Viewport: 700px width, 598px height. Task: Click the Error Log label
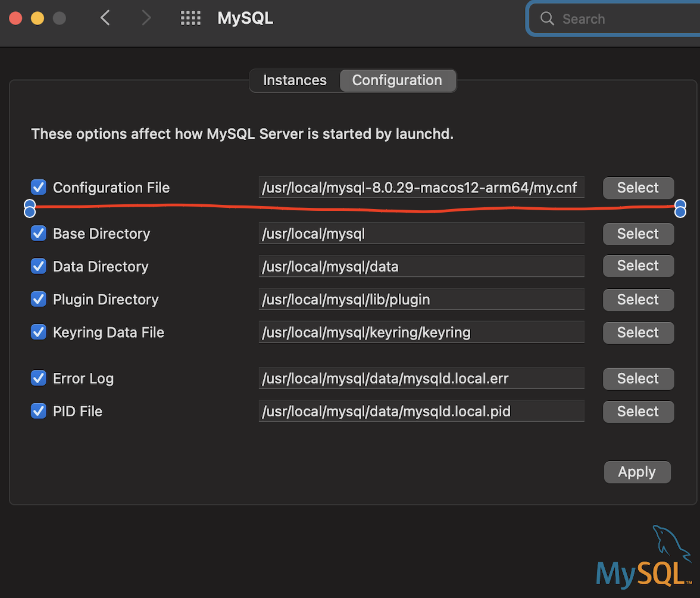click(x=83, y=378)
